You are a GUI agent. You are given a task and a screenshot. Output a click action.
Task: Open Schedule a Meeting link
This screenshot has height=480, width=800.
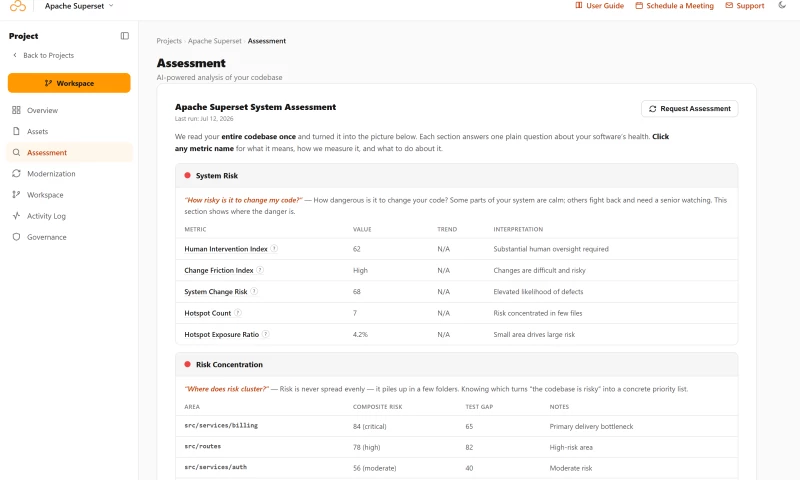click(674, 6)
